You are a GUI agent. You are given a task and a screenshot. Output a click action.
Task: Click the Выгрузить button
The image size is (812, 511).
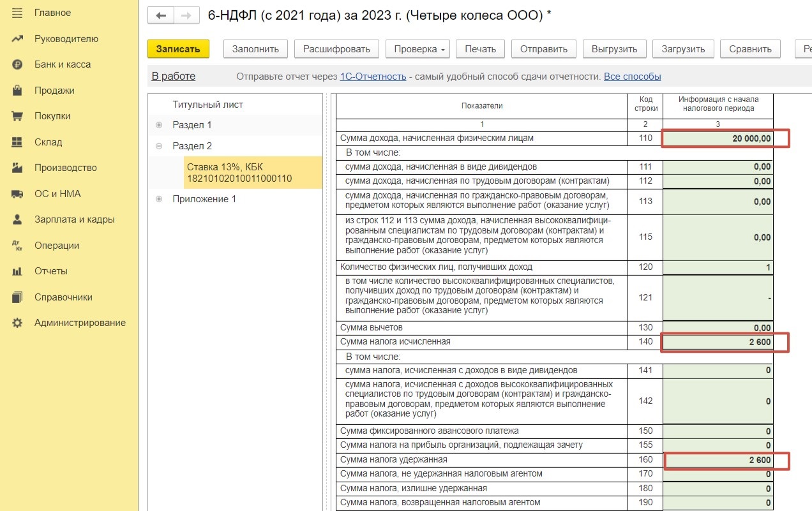[615, 49]
